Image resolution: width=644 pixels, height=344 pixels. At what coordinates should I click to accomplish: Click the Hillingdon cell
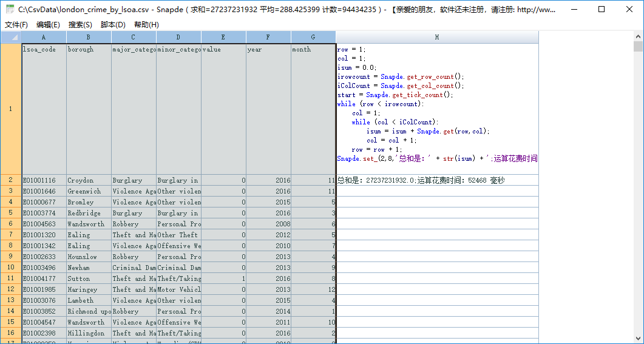(x=89, y=333)
